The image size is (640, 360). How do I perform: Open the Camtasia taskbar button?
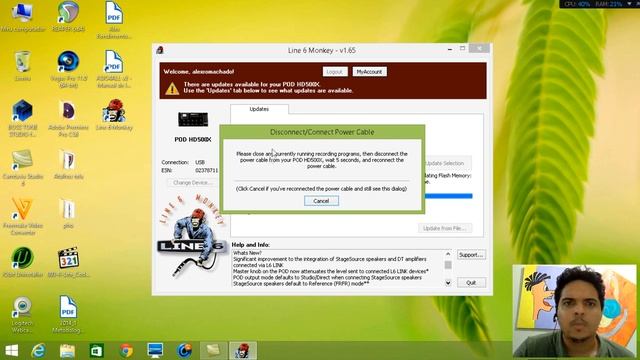tap(213, 351)
